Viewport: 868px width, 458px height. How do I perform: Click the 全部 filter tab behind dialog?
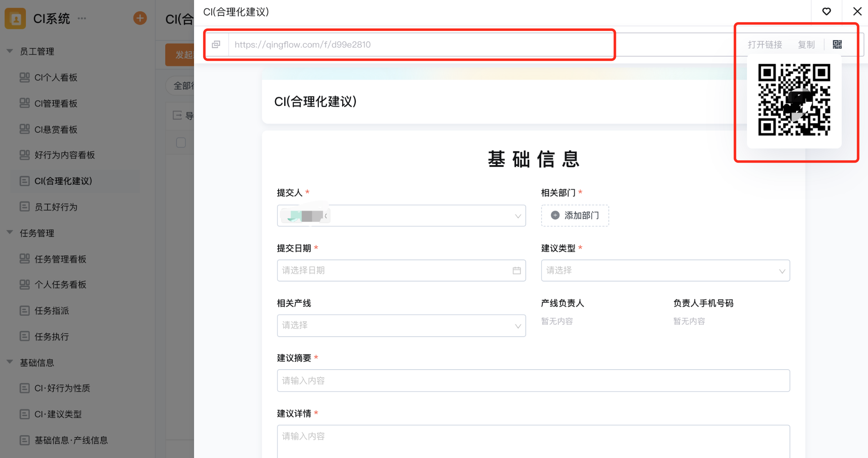(180, 86)
